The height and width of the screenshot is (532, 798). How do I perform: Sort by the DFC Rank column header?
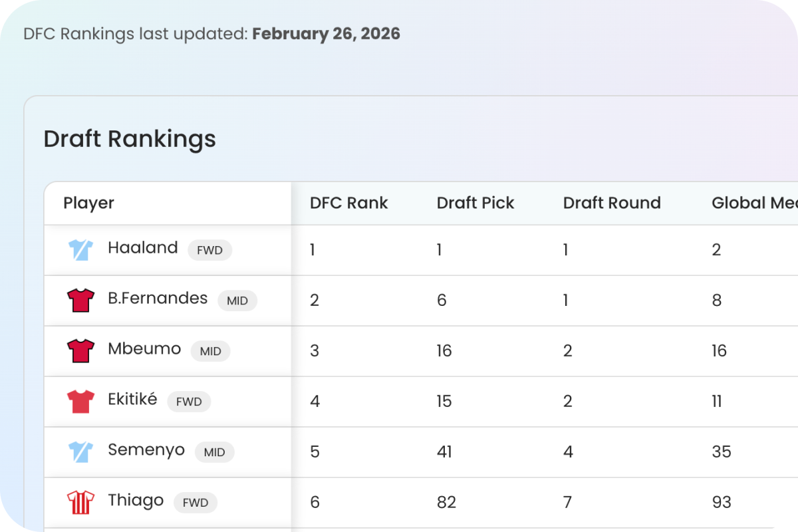[348, 203]
